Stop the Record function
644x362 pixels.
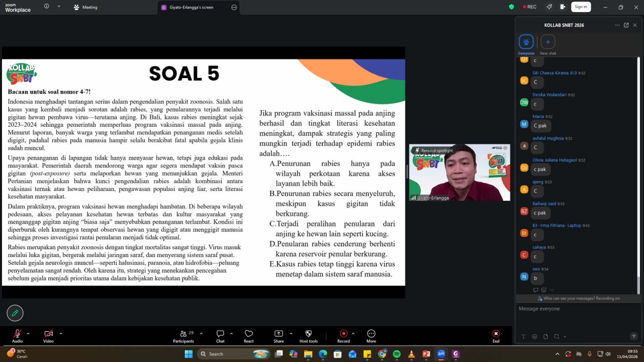point(343,334)
